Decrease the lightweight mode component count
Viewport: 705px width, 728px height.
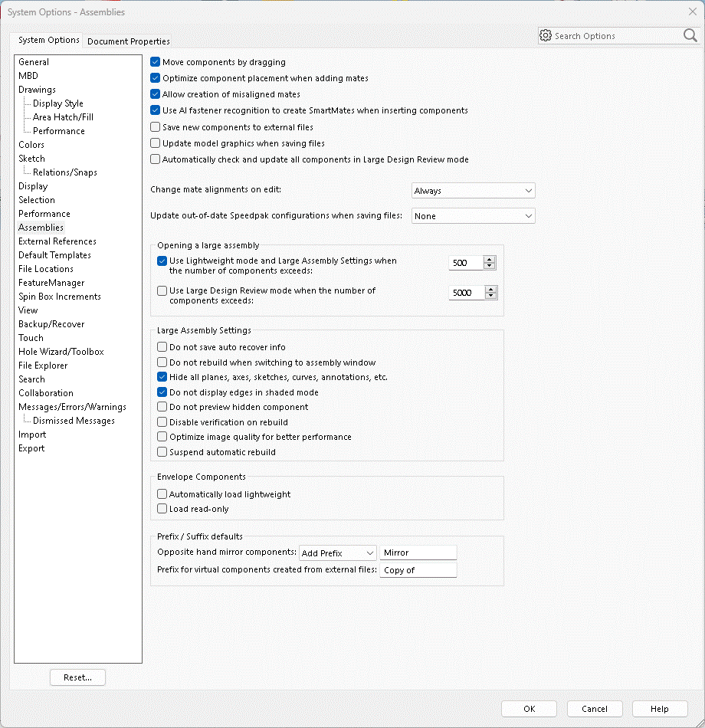(x=489, y=266)
